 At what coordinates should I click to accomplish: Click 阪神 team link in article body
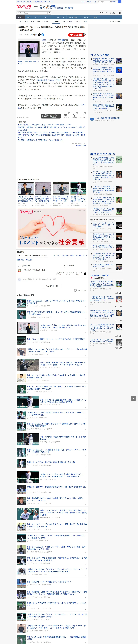43,40
